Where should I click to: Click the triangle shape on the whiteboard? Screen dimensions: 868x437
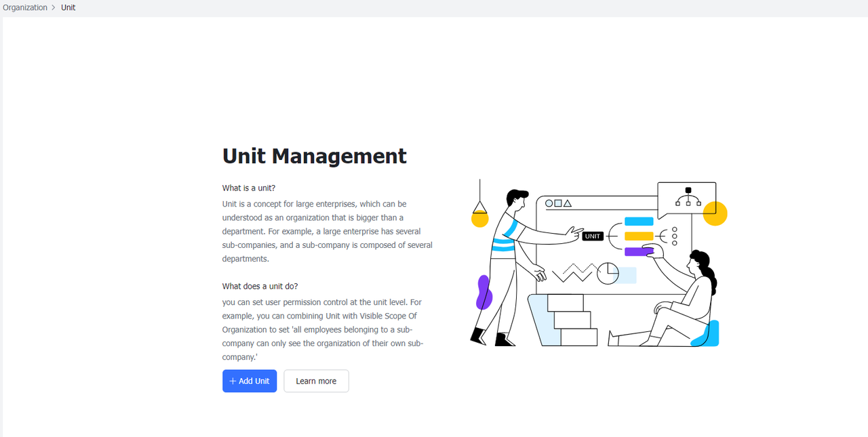click(x=568, y=203)
